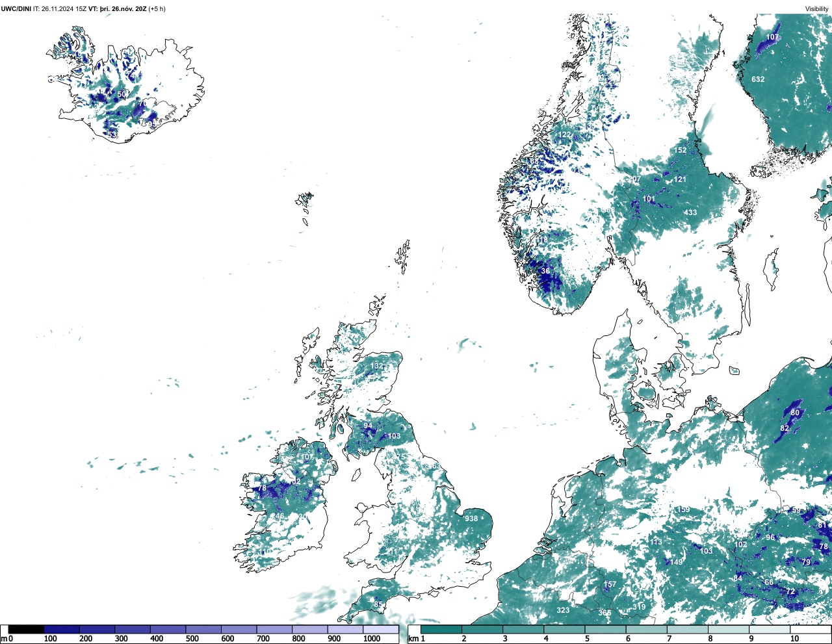
Task: Click the 'Visibility' title at top right
Action: (817, 9)
